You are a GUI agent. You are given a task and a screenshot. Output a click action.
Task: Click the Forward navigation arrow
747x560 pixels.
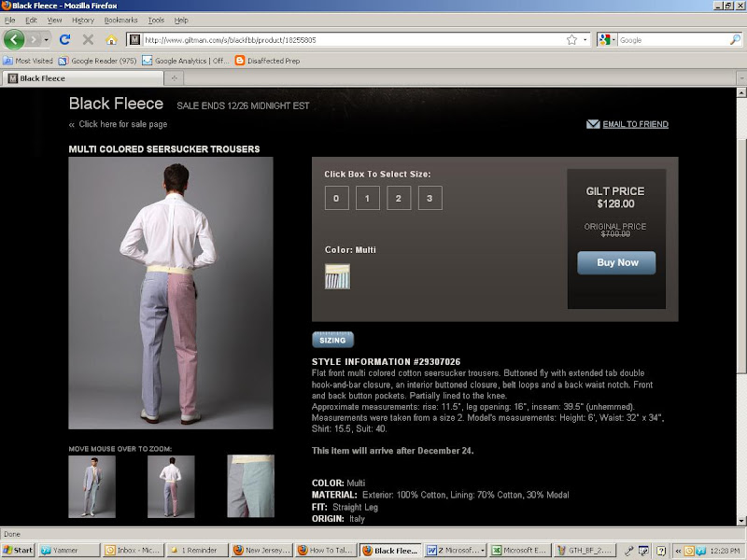(x=34, y=39)
